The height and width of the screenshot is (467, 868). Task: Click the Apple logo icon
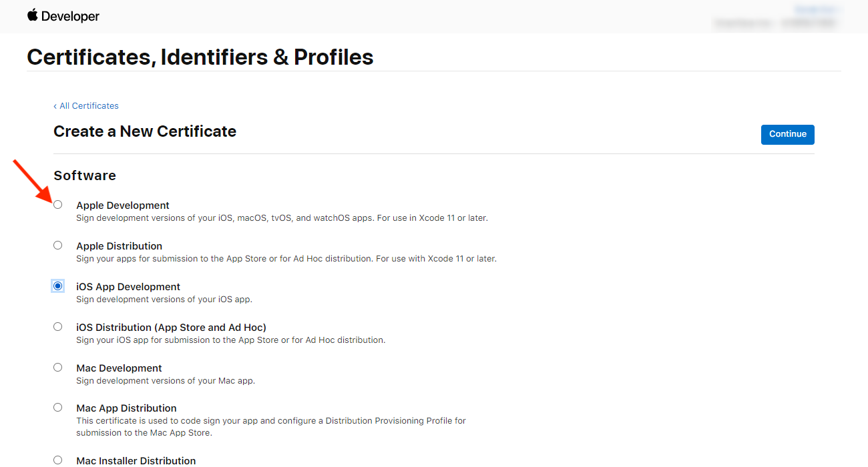click(33, 15)
